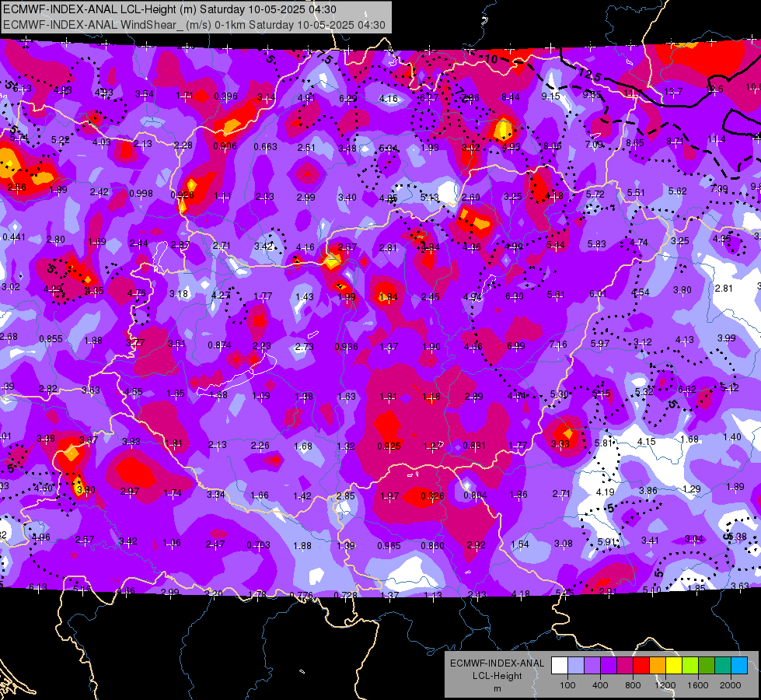Click the wind shear value 0.906

tap(225, 145)
